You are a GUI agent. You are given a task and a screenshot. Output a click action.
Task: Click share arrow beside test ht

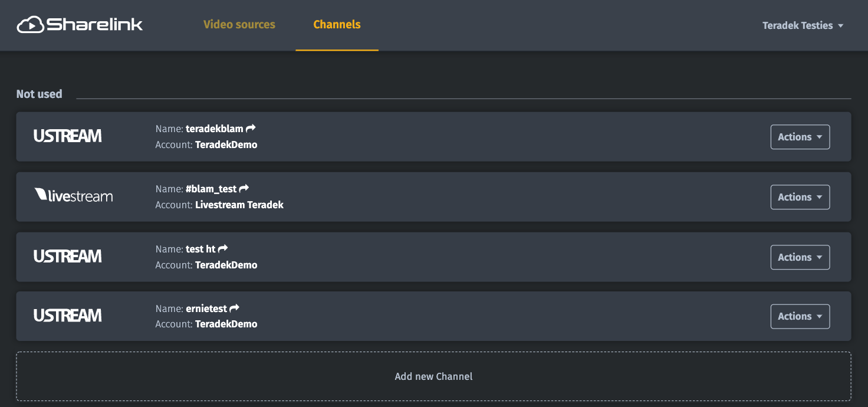coord(223,249)
